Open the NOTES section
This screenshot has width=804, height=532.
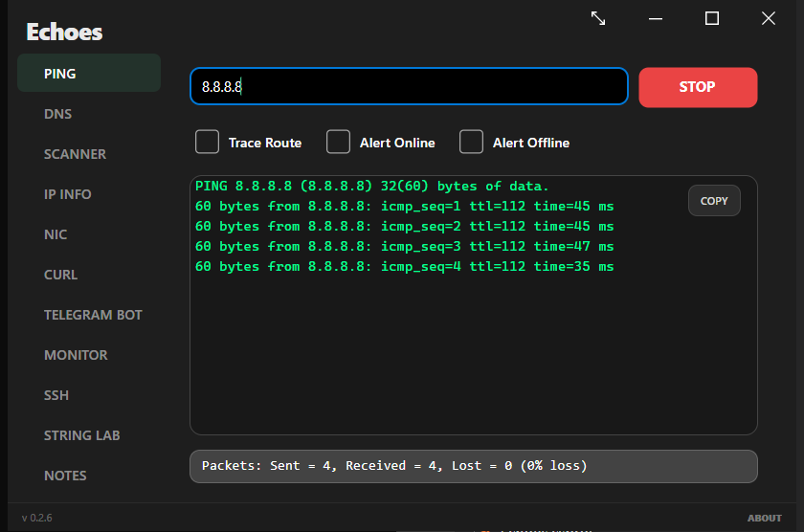click(65, 476)
